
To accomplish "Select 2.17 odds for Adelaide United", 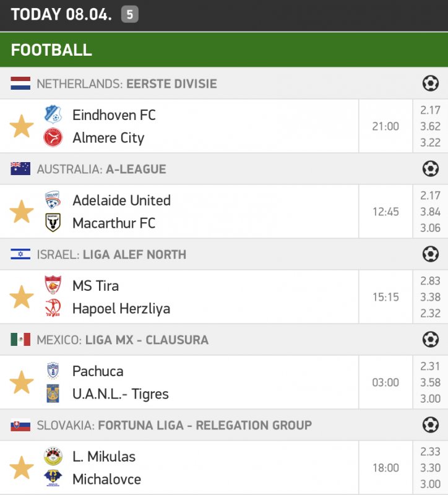I will (430, 196).
